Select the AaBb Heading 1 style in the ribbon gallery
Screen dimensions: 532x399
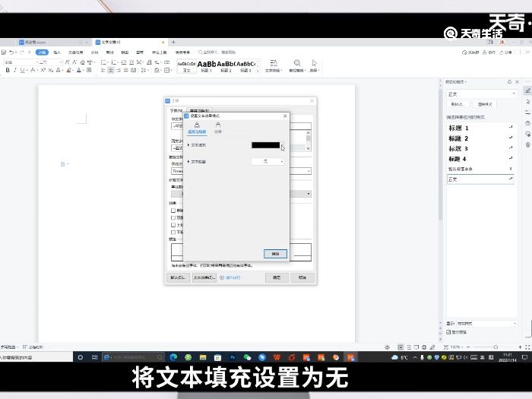pos(206,66)
